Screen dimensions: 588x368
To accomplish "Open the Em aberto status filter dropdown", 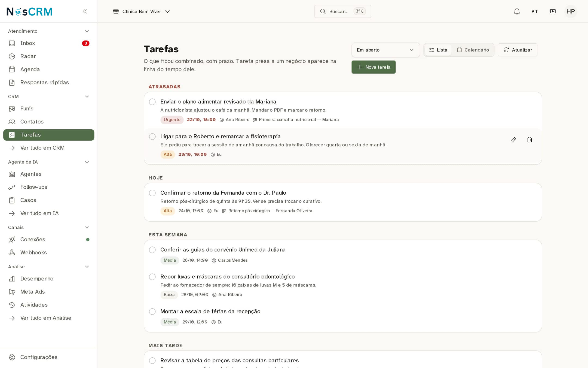I will pyautogui.click(x=385, y=50).
